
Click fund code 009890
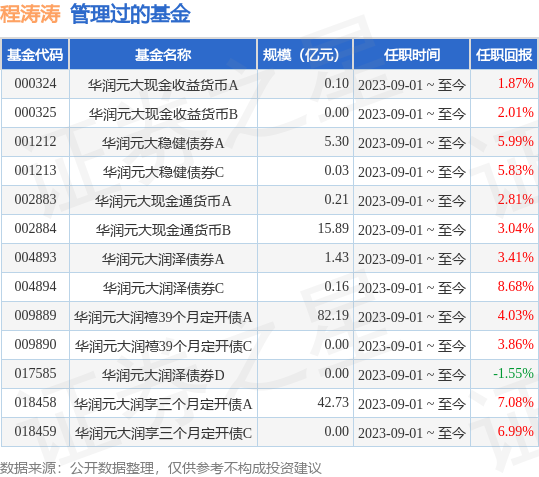pyautogui.click(x=35, y=344)
